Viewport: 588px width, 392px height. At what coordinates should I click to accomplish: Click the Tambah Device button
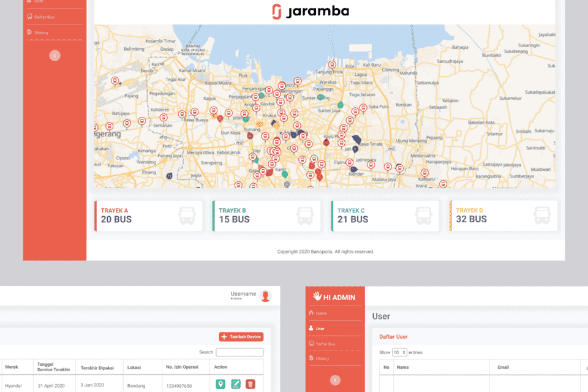pos(240,337)
